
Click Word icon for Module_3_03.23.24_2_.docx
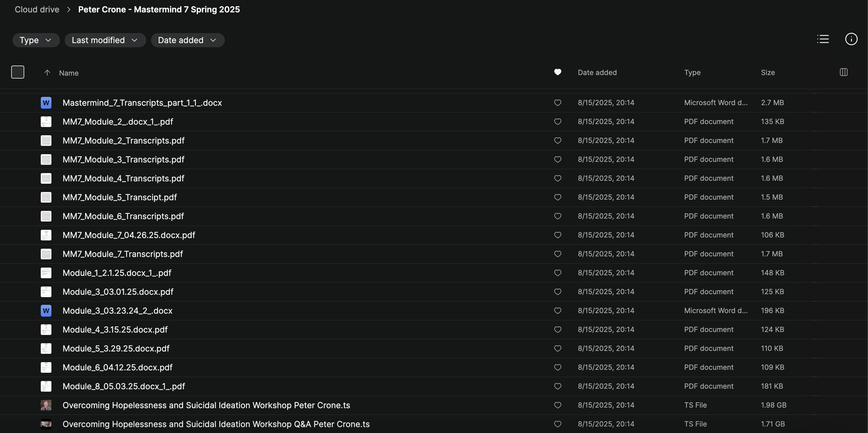46,311
